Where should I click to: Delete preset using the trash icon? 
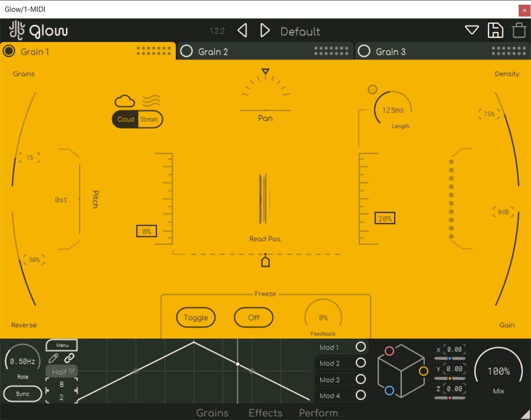519,31
